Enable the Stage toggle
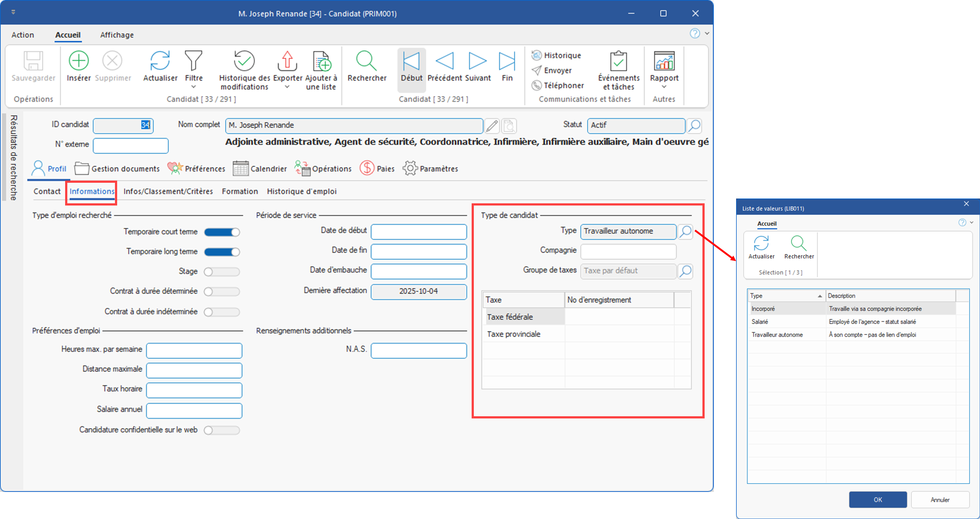This screenshot has width=980, height=519. click(x=222, y=272)
